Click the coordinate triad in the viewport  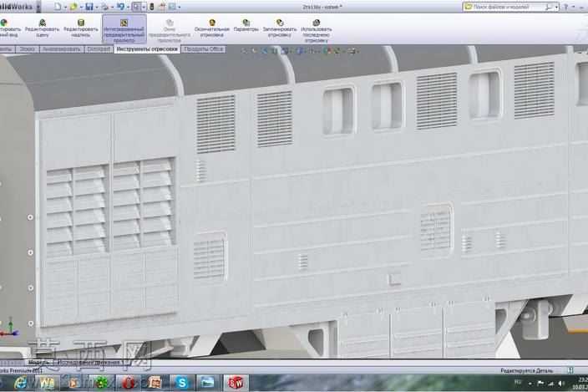point(9,328)
